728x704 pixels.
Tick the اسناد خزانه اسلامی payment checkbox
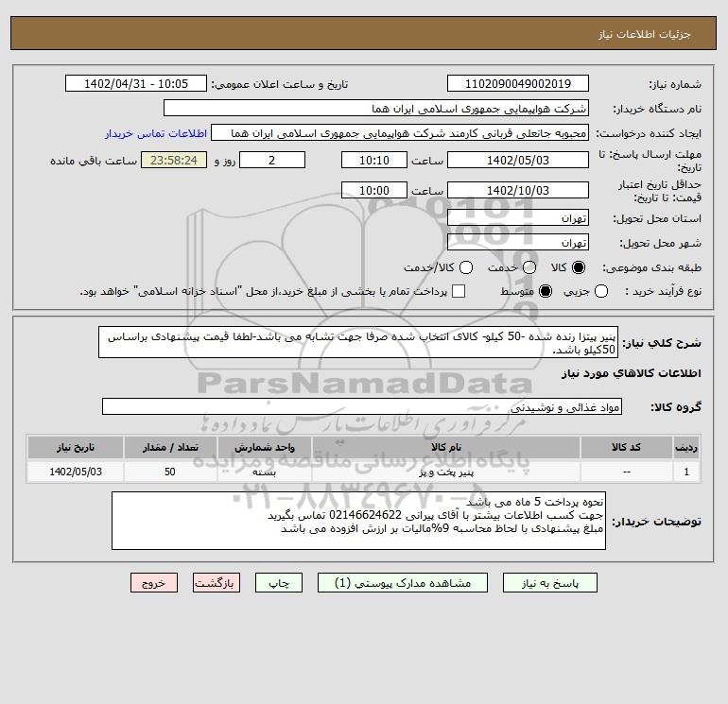pos(459,291)
